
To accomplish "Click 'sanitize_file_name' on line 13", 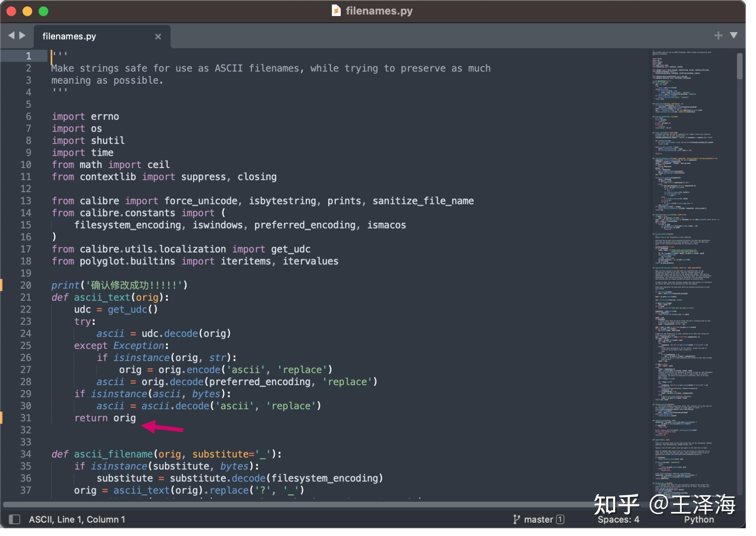I will (423, 201).
